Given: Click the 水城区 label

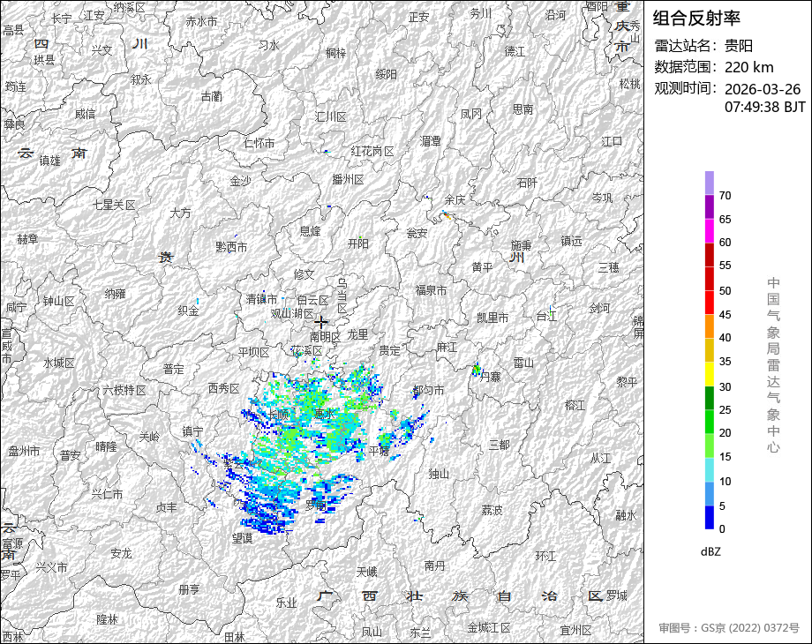Looking at the screenshot, I should click(x=59, y=363).
